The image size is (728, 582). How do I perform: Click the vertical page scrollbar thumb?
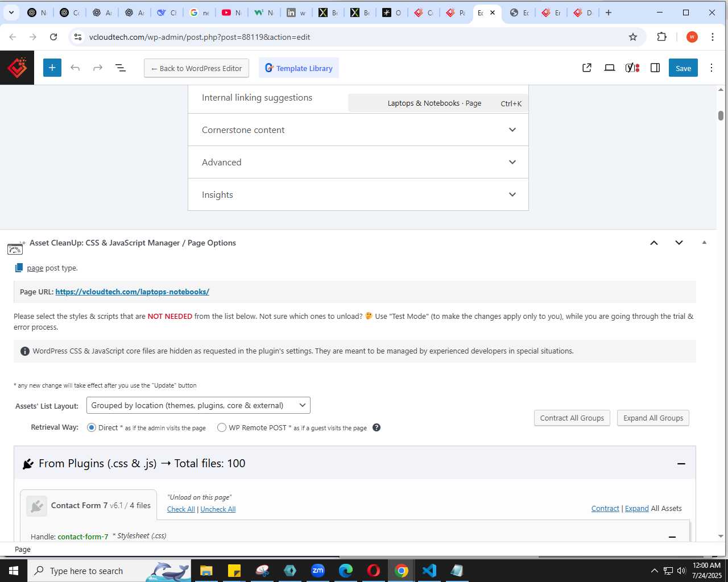click(721, 115)
